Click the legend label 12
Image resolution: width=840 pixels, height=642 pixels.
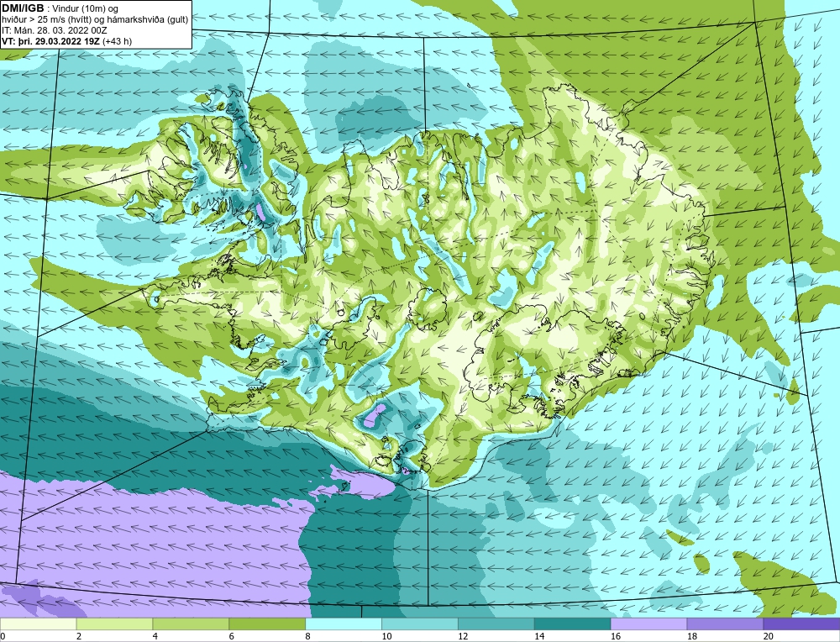pos(462,637)
